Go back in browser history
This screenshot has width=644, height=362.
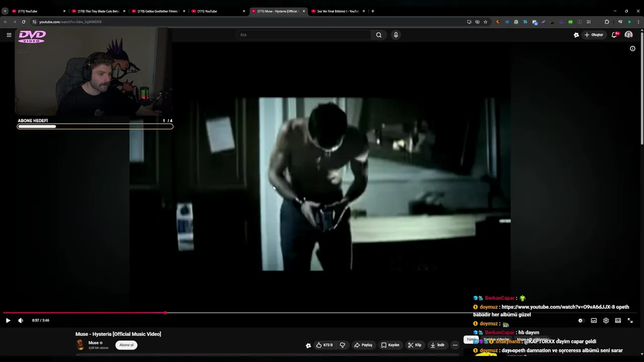[6, 22]
